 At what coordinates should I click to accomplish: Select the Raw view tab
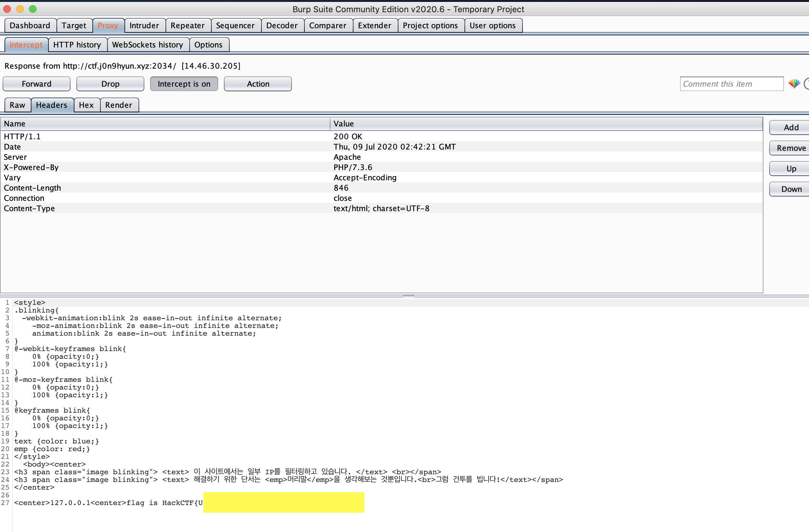[x=17, y=105]
